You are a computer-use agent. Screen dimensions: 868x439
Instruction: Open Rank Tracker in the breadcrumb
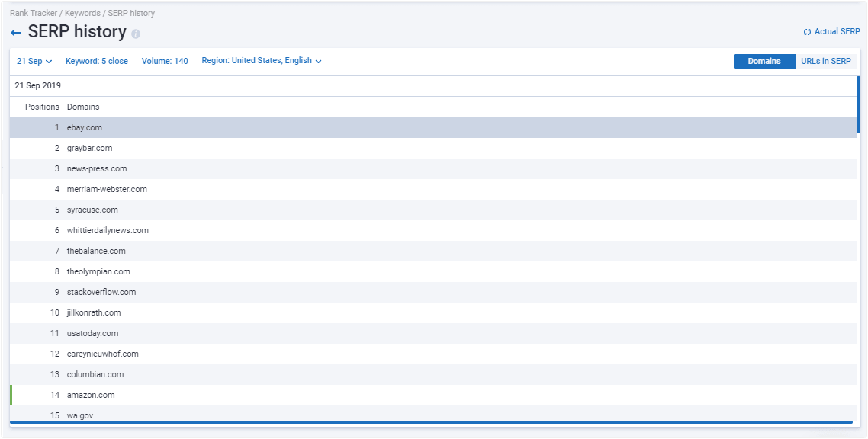pos(34,13)
